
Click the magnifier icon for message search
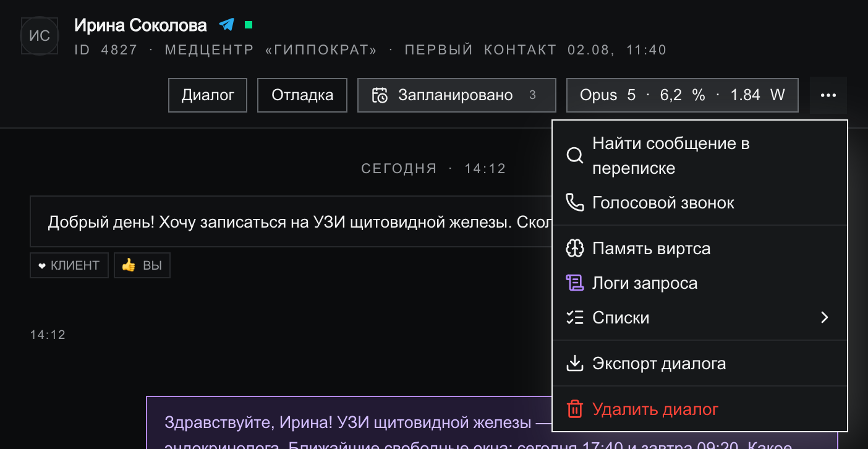click(575, 156)
